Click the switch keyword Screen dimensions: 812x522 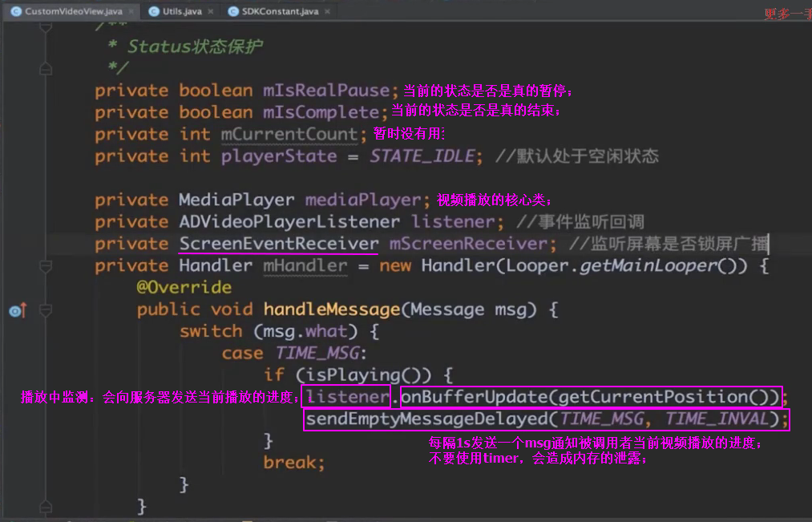211,331
